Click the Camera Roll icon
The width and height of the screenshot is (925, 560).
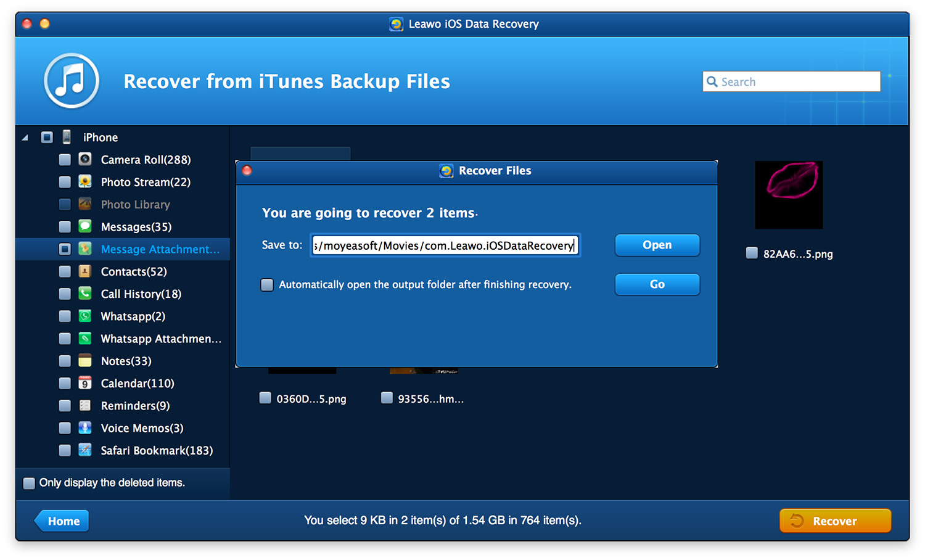[85, 159]
